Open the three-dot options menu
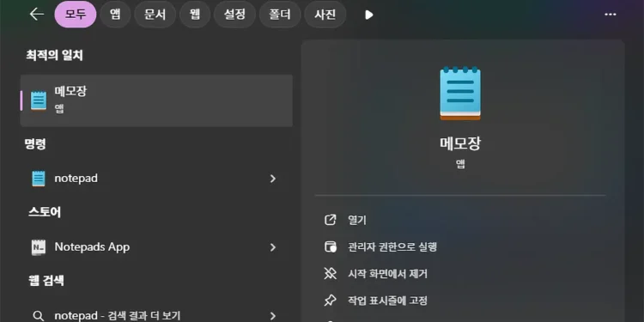 611,15
